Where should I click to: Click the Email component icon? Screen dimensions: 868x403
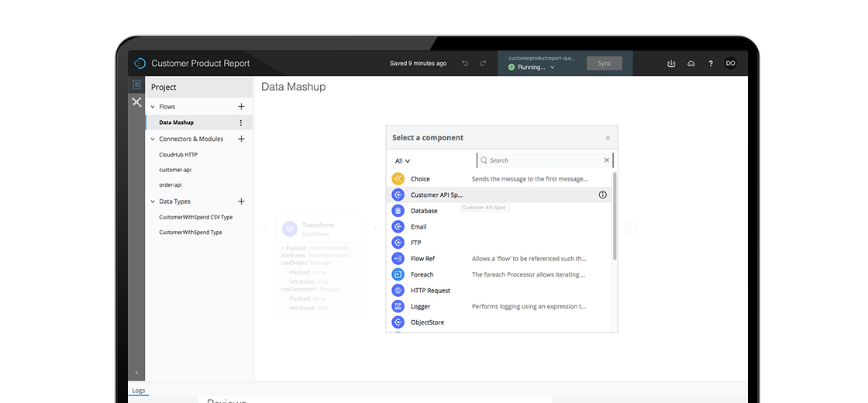coord(398,227)
